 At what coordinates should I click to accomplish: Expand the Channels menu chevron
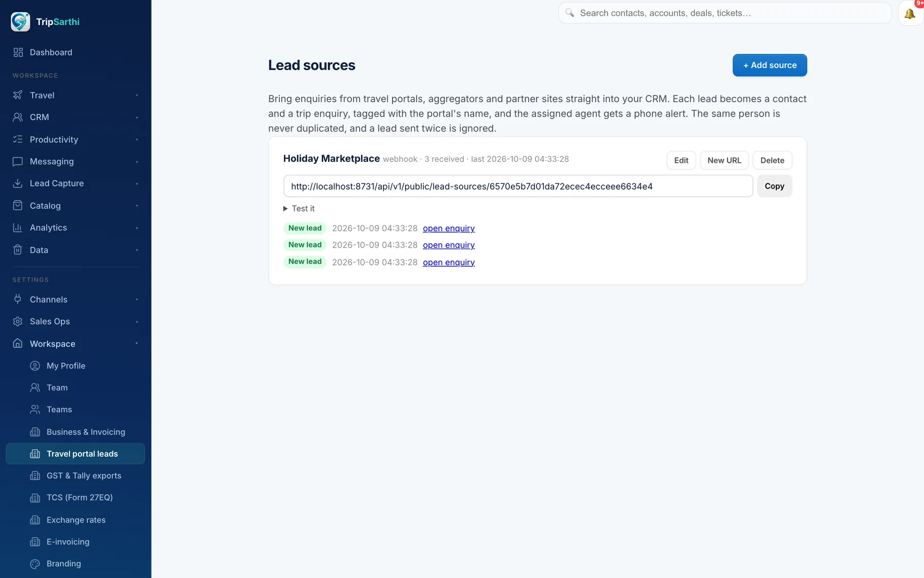(x=137, y=300)
